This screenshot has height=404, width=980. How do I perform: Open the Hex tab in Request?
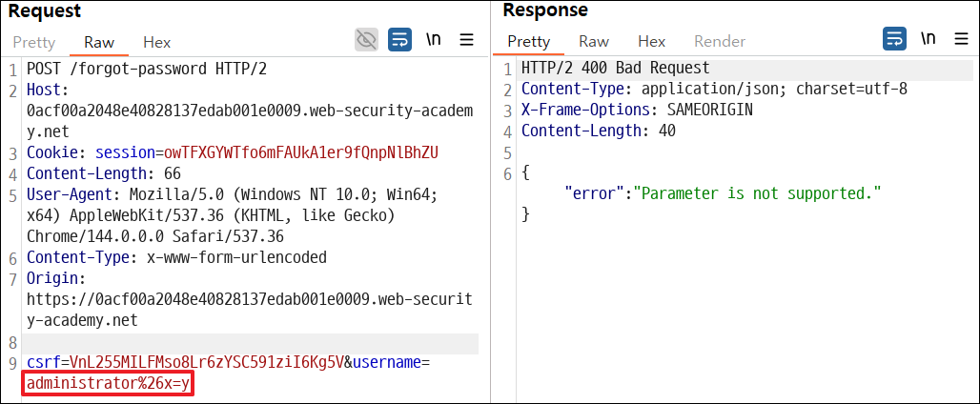coord(157,43)
